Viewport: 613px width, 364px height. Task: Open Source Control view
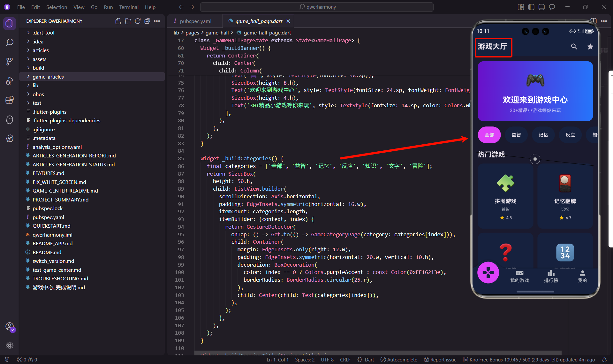10,61
